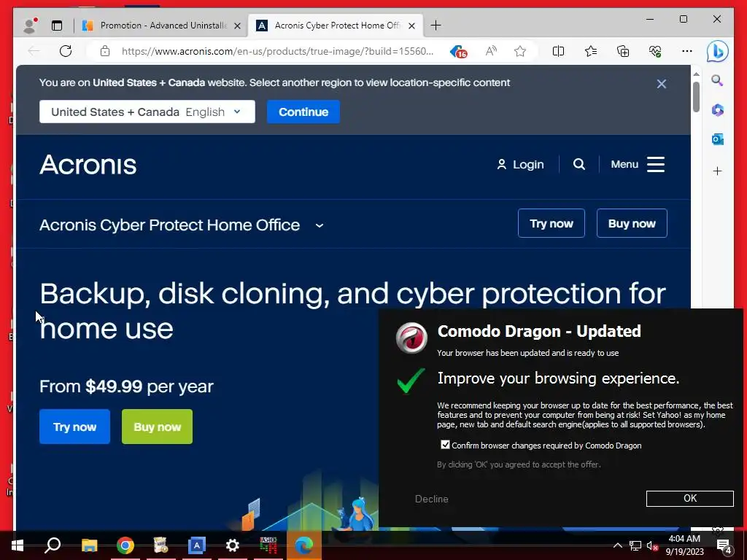The height and width of the screenshot is (560, 747).
Task: Open the Favorites list icon
Action: [591, 51]
